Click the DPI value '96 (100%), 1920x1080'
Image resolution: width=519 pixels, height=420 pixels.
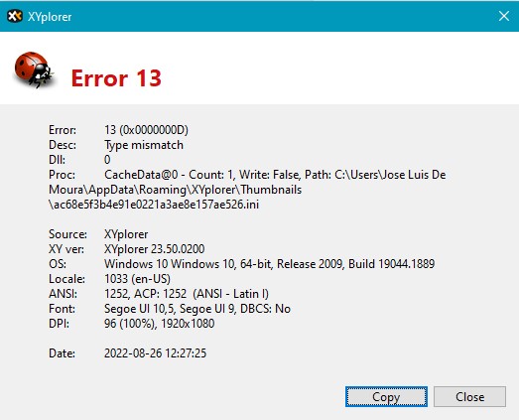(159, 324)
